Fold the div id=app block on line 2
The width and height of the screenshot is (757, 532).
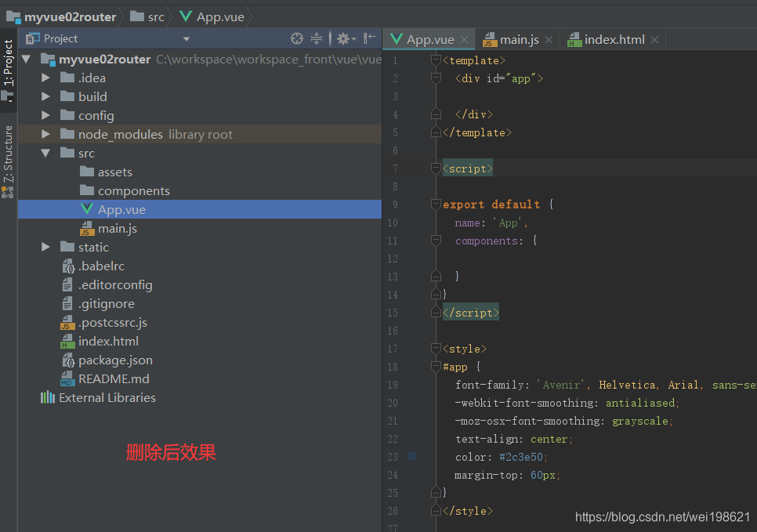point(436,78)
